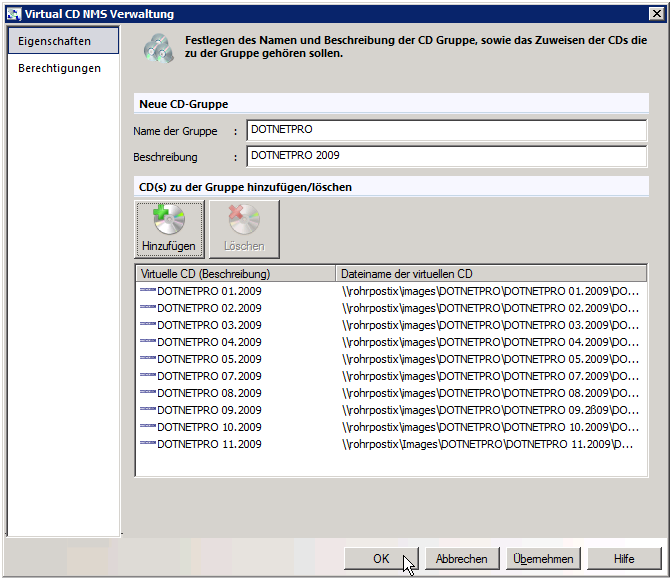This screenshot has height=578, width=671.
Task: Click the file path for DOTNETPRO 04.2009
Action: 490,342
